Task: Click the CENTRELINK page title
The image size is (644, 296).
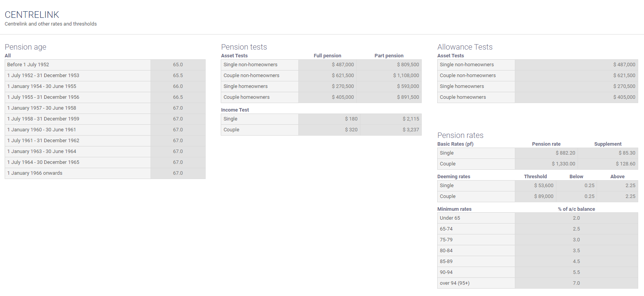Action: [32, 15]
